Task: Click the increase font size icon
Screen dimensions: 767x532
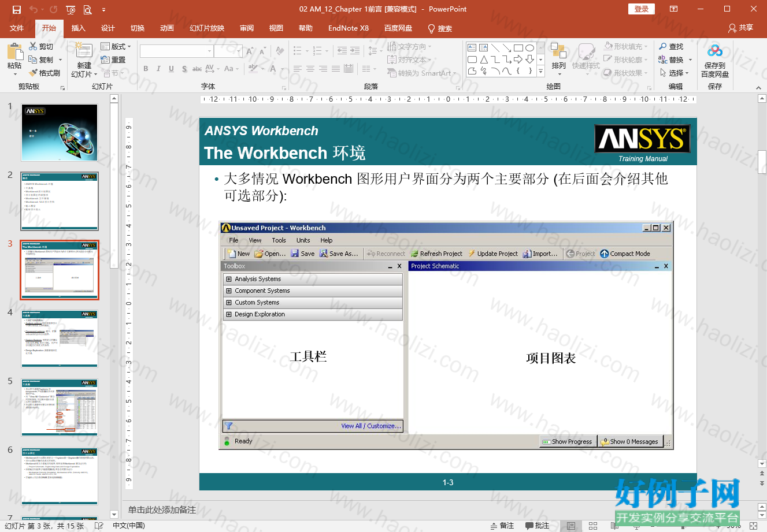Action: pos(250,51)
